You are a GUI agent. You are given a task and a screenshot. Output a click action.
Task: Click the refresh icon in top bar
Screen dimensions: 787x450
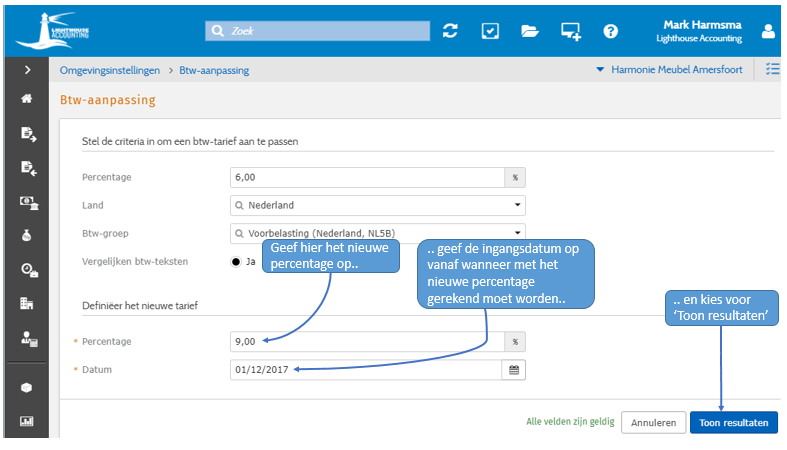(x=450, y=31)
